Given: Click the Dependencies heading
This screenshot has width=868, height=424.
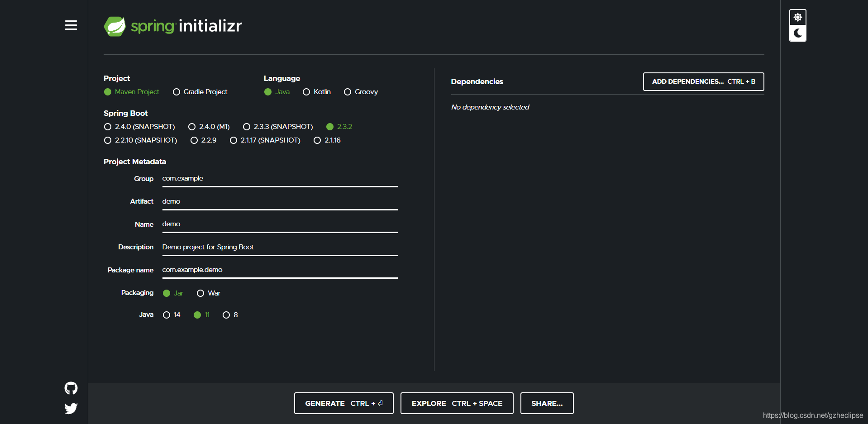Looking at the screenshot, I should (477, 81).
